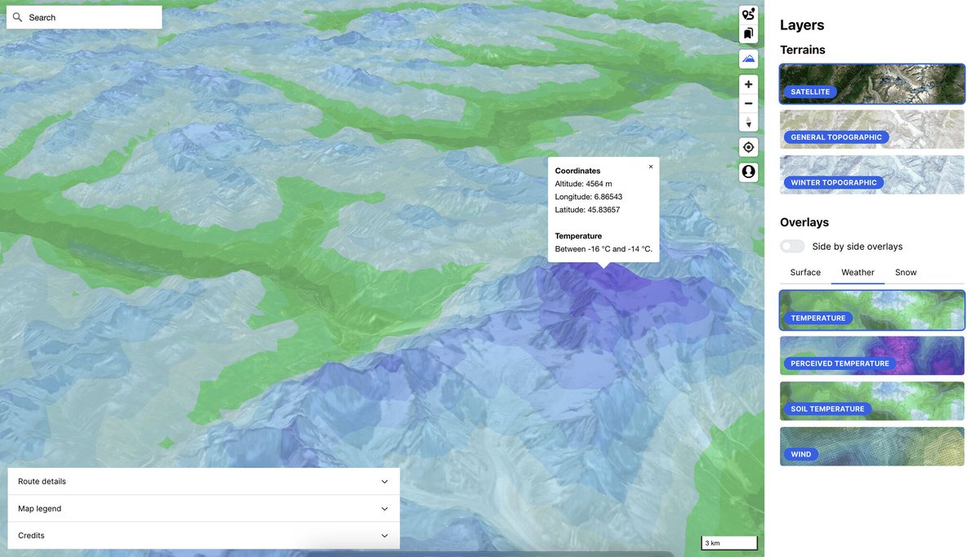The height and width of the screenshot is (557, 980).
Task: Click the search magnifier icon
Action: pos(17,17)
